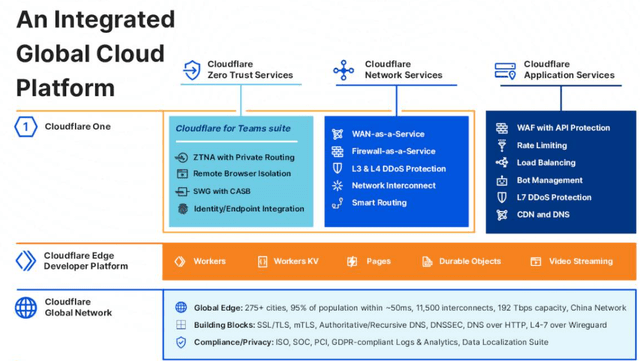Click the Building Blocks grid icon
Image resolution: width=640 pixels, height=361 pixels.
pyautogui.click(x=181, y=325)
